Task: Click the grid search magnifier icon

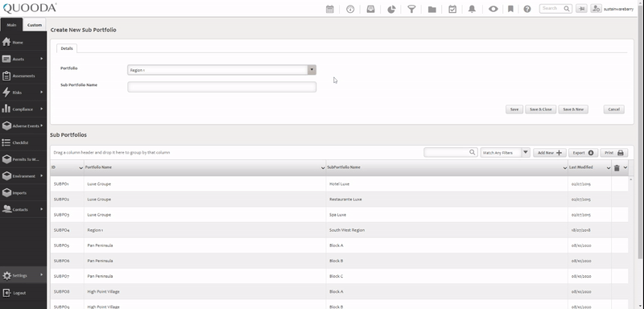Action: pos(473,152)
